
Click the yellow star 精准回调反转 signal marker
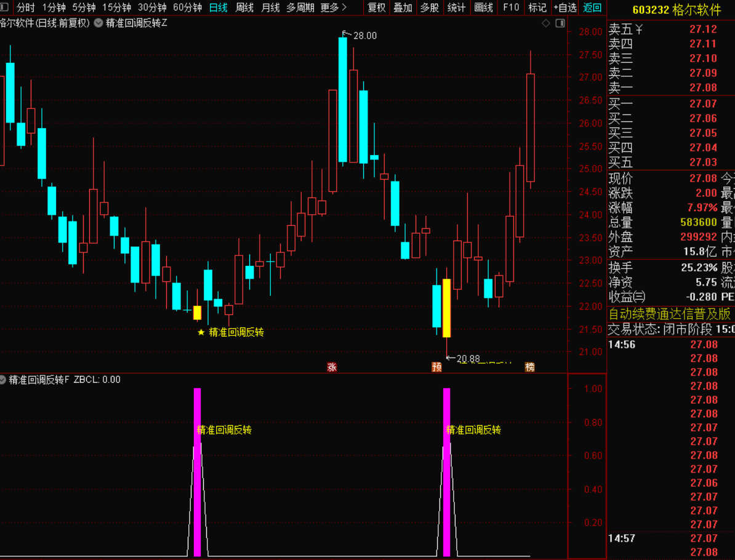click(x=201, y=332)
